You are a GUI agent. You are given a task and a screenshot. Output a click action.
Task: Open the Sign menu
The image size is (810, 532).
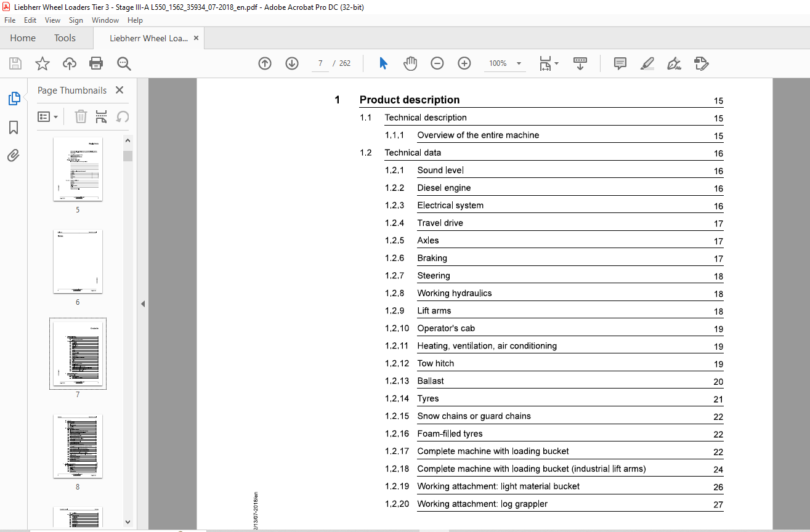(76, 20)
